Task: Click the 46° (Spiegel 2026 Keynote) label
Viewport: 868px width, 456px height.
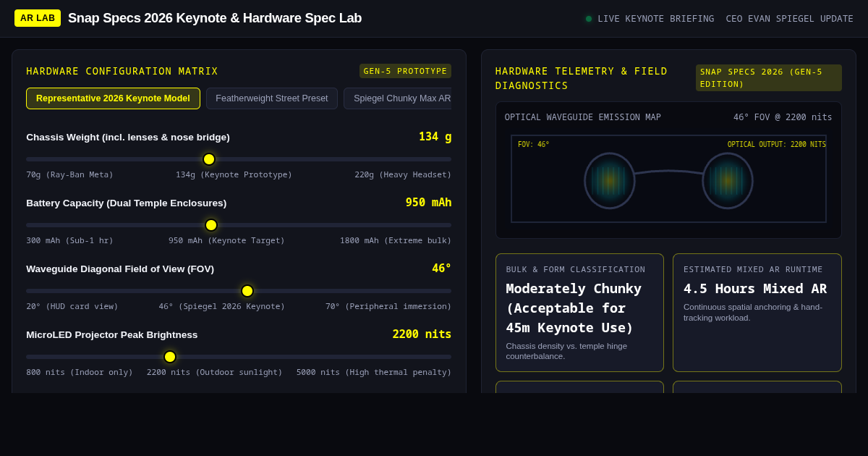Action: coord(222,307)
